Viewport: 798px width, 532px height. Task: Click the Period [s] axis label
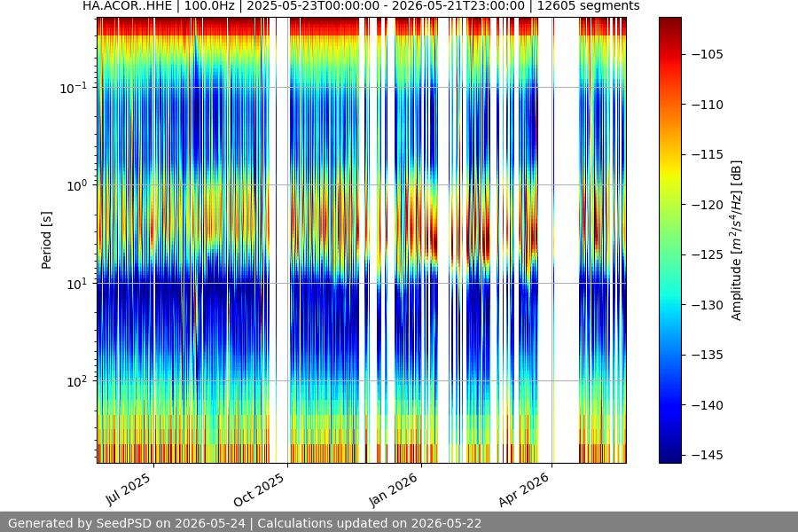point(46,240)
